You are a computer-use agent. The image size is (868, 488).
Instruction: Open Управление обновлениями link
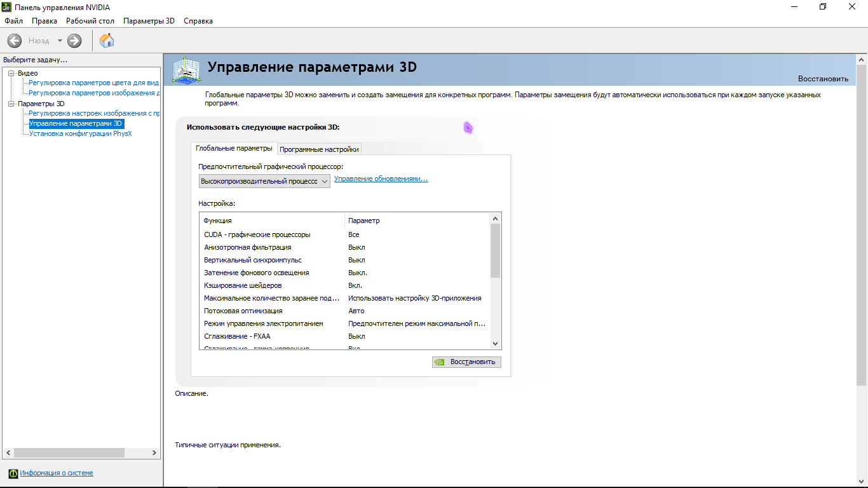click(x=381, y=179)
